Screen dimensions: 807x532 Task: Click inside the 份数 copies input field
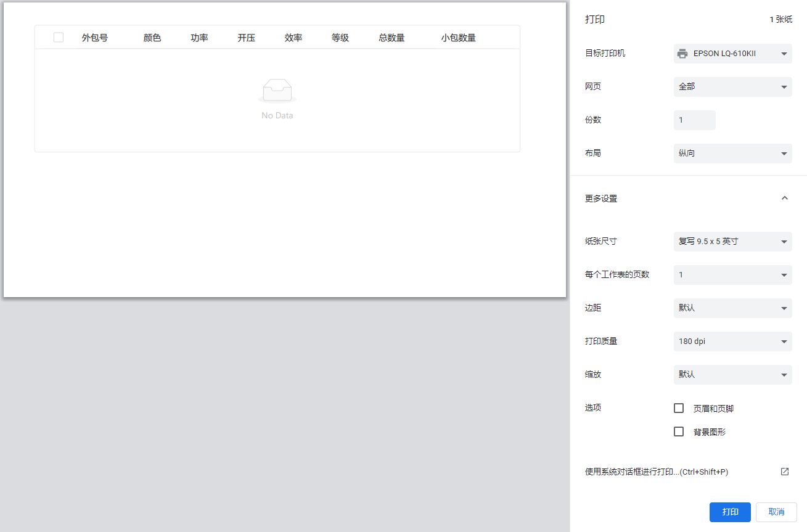point(694,120)
